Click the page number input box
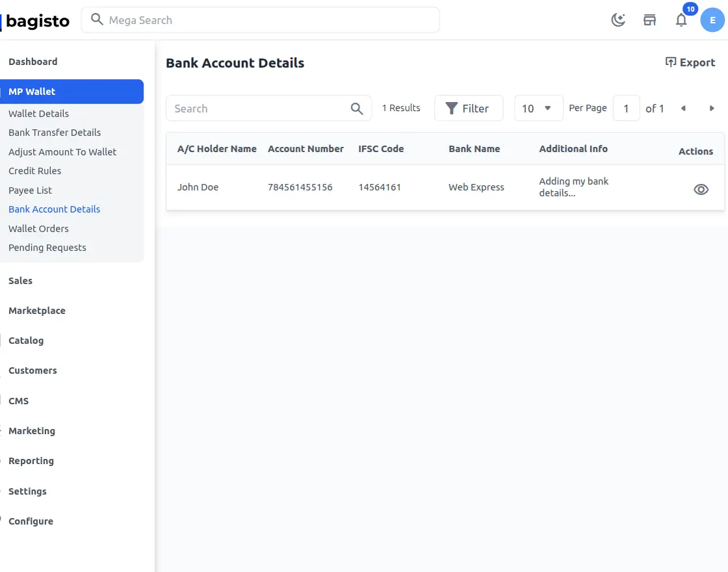The width and height of the screenshot is (728, 572). pyautogui.click(x=626, y=108)
